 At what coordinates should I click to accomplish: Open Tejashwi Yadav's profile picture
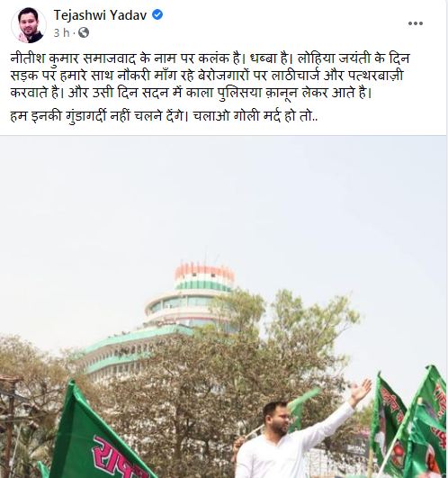tap(29, 25)
